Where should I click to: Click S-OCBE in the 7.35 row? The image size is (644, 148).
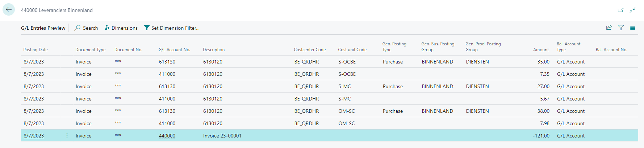(x=347, y=74)
